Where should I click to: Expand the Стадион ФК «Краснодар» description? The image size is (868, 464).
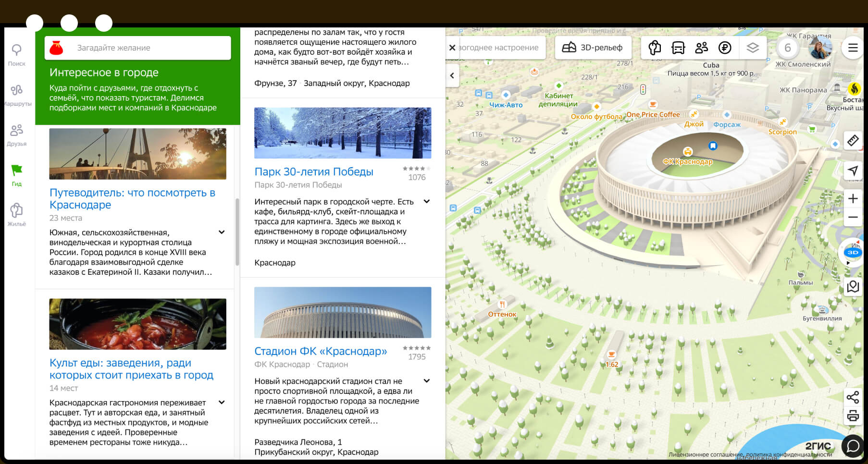click(426, 381)
